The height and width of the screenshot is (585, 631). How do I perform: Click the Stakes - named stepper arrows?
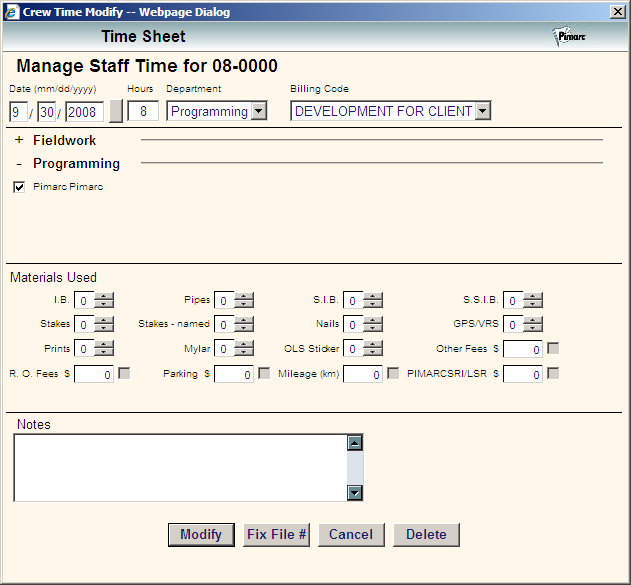(x=244, y=324)
